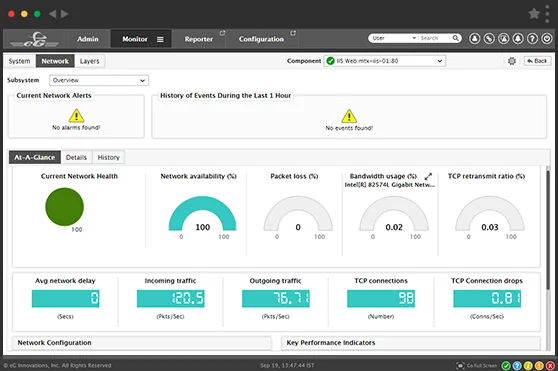Viewport: 558px width, 371px height.
Task: Click the green normal status icon in footer
Action: point(506,365)
